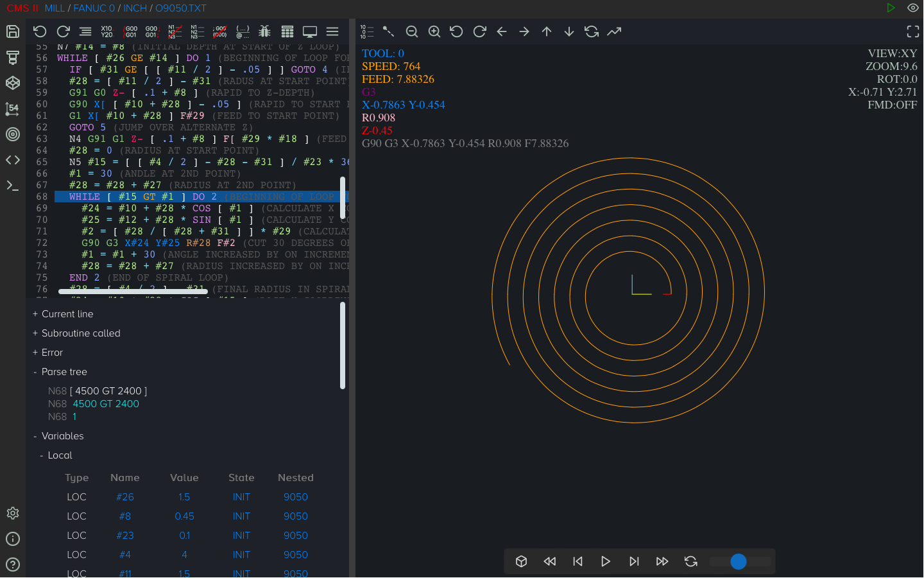Click the step forward playback button
Image resolution: width=924 pixels, height=578 pixels.
(634, 561)
